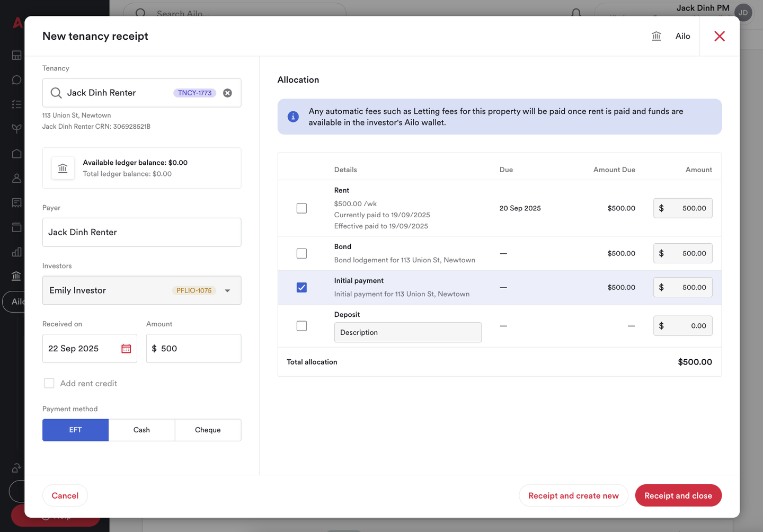Click Receipt and create new

573,495
